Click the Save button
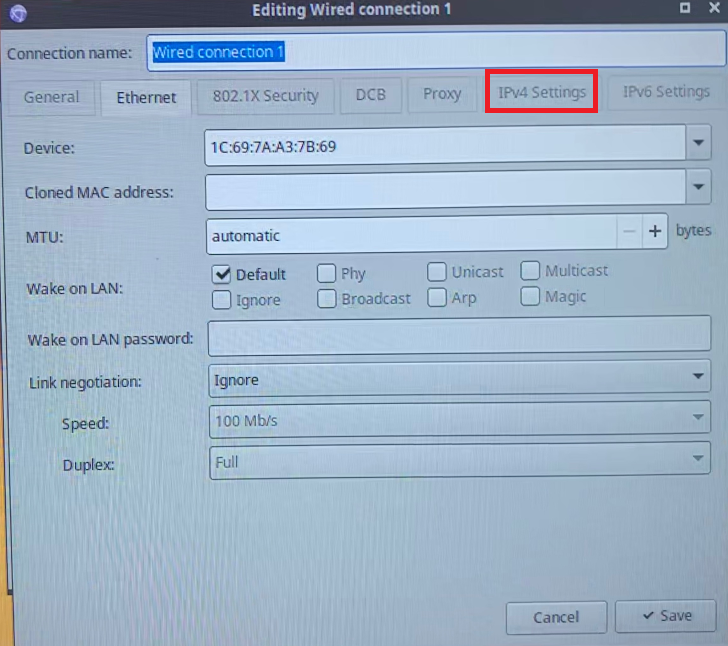728x646 pixels. [665, 616]
